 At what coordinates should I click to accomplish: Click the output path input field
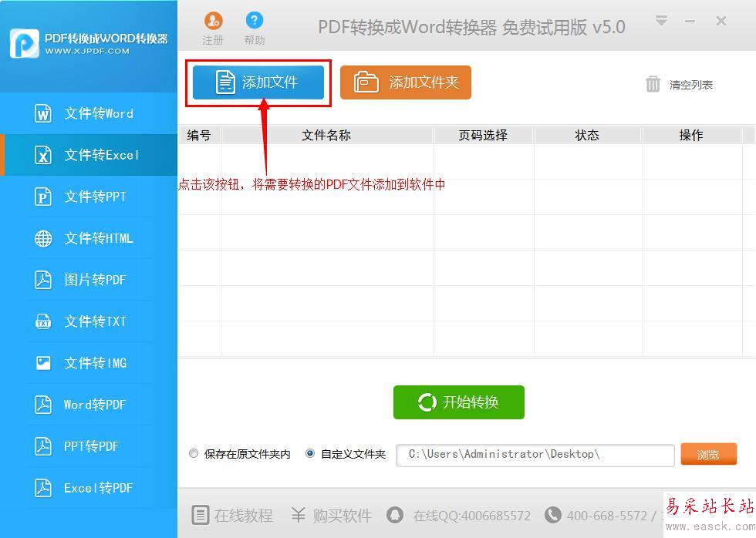point(535,456)
